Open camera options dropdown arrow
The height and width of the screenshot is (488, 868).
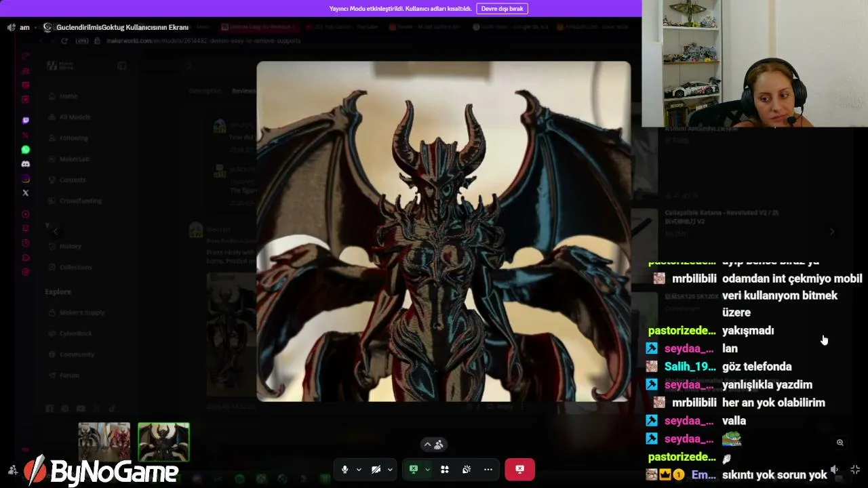(390, 469)
